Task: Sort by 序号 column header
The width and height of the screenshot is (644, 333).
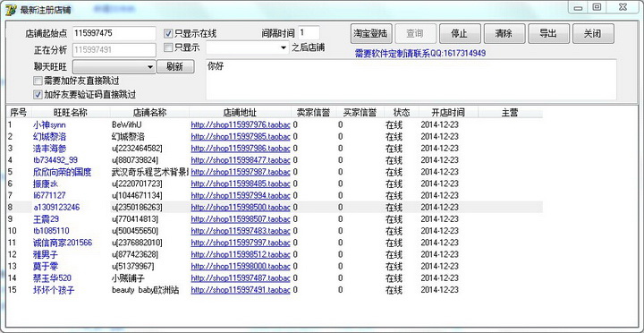Action: click(18, 113)
